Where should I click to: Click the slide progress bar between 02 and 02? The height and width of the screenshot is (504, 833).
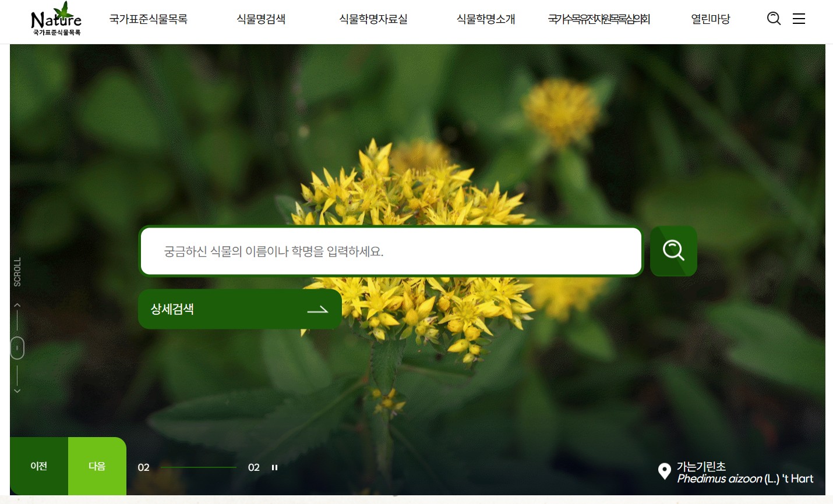coord(198,466)
